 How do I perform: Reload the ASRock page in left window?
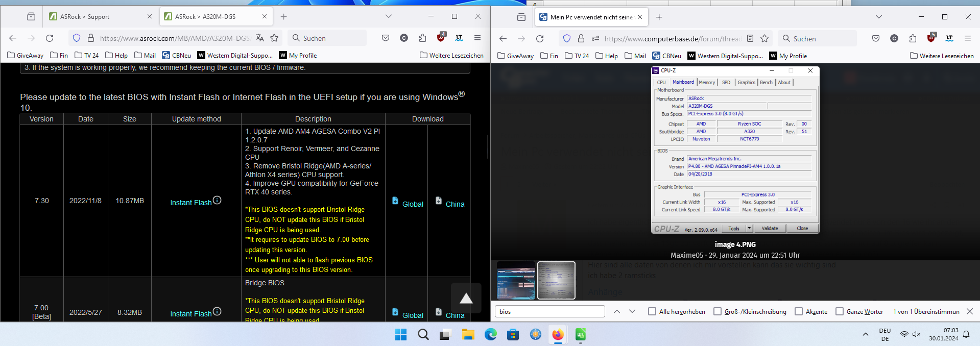(x=50, y=38)
